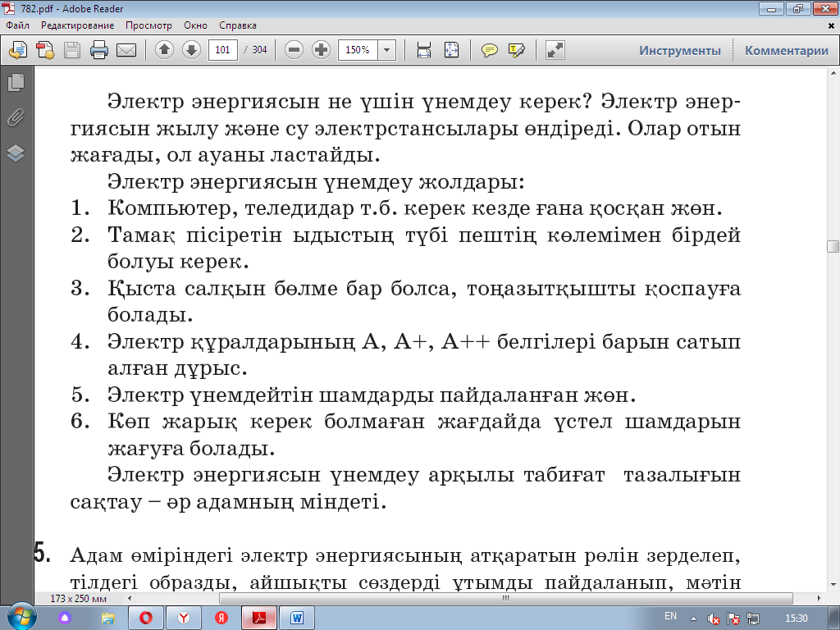Show hidden tray icons arrow
This screenshot has width=840, height=630.
[693, 619]
